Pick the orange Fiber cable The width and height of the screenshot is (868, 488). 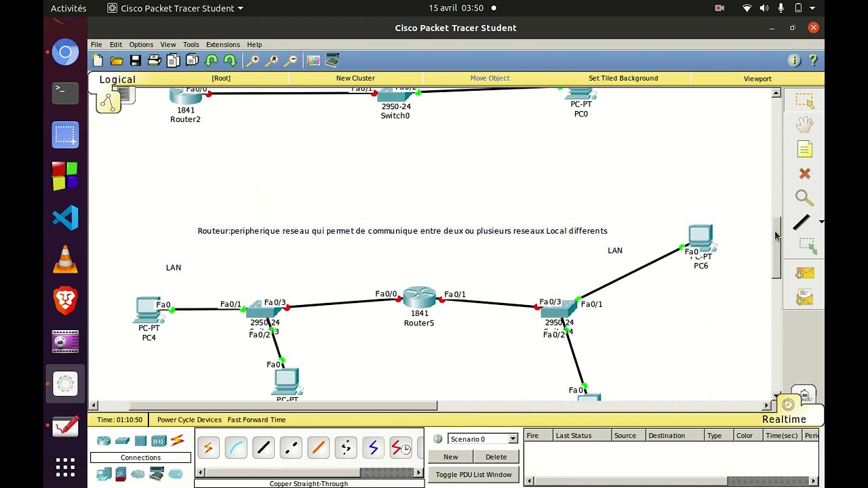click(318, 448)
